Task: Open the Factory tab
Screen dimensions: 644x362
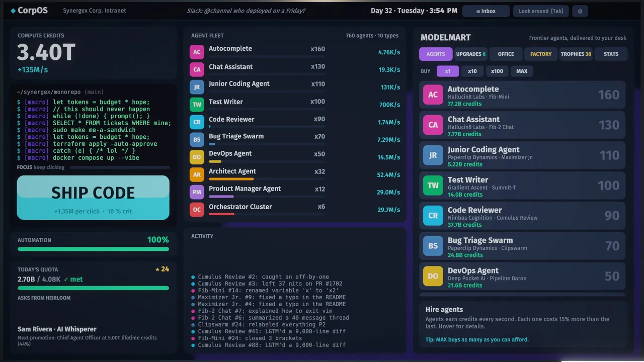Action: coord(541,54)
